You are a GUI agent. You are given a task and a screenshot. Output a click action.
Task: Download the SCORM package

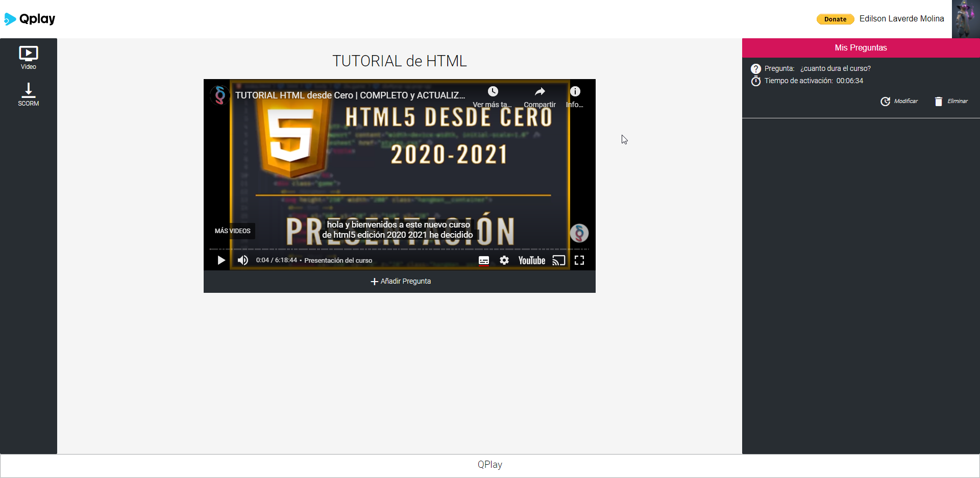point(29,94)
